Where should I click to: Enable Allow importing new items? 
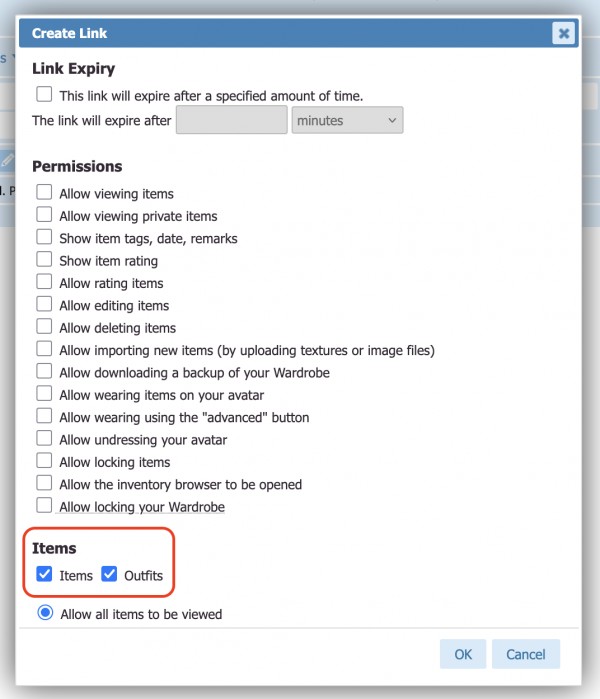point(44,350)
